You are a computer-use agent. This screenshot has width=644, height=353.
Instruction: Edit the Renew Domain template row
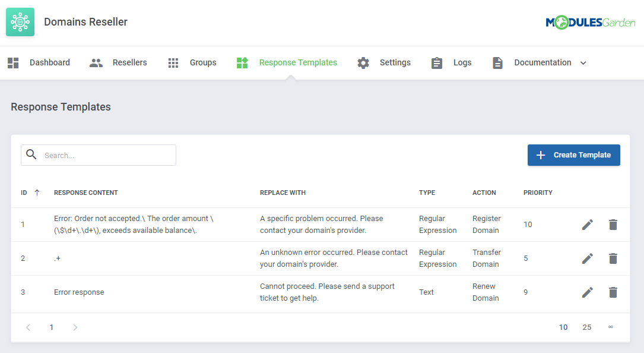coord(588,292)
